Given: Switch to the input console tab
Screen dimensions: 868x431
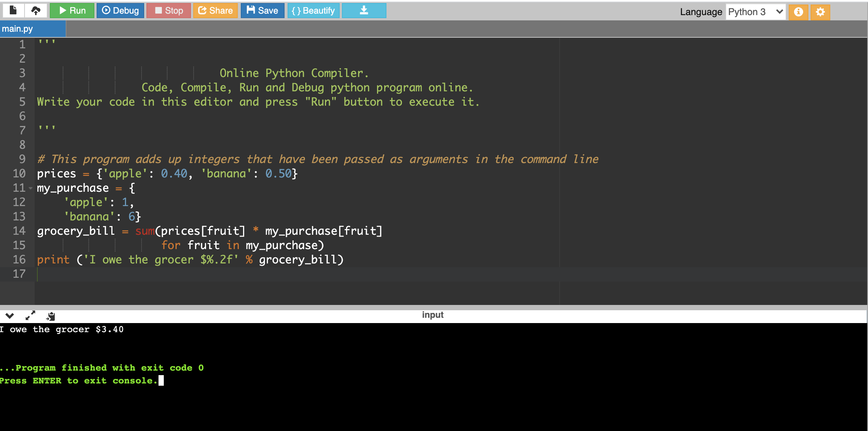Looking at the screenshot, I should point(432,315).
